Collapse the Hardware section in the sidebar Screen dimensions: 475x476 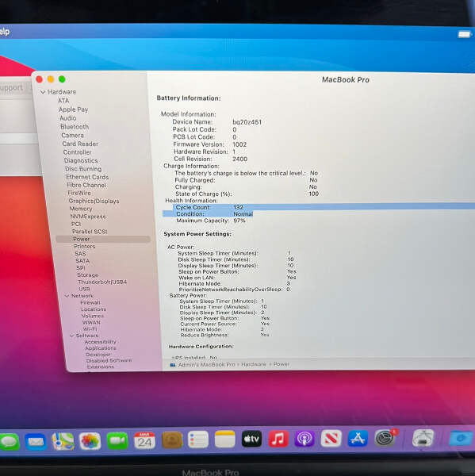click(x=43, y=92)
